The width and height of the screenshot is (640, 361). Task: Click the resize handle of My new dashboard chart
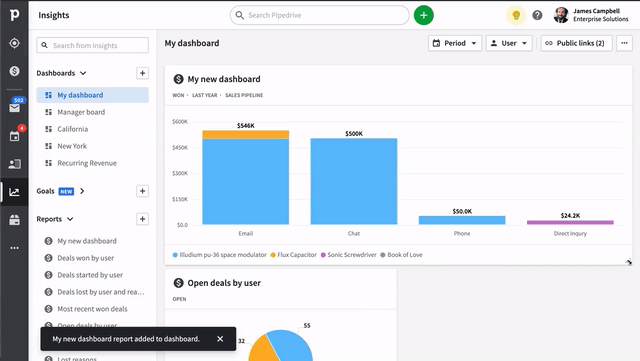point(629,262)
